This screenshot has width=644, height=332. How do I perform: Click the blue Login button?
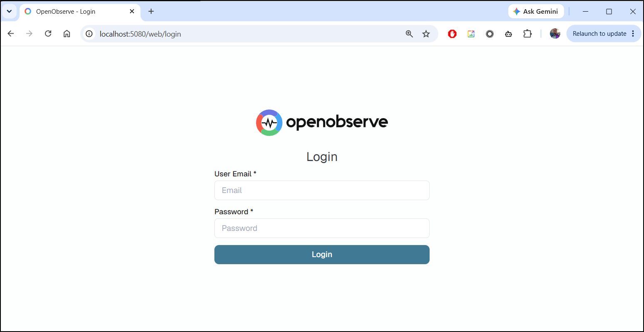[x=322, y=255]
